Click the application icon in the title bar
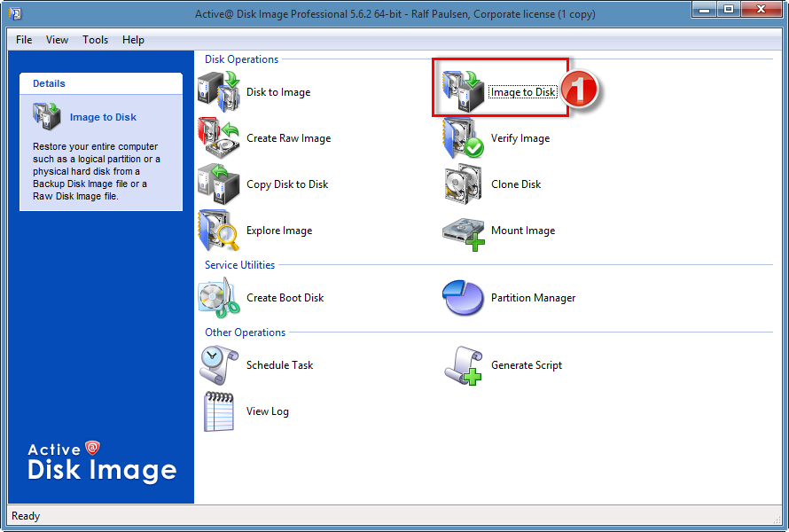The image size is (789, 532). (x=15, y=13)
